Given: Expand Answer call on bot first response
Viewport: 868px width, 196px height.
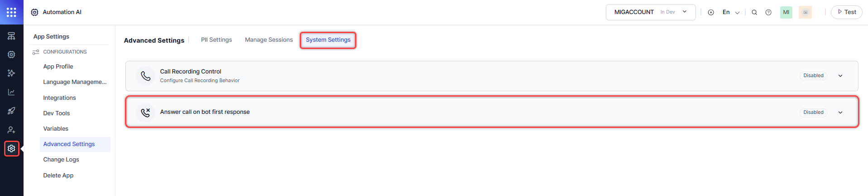Looking at the screenshot, I should [x=840, y=113].
